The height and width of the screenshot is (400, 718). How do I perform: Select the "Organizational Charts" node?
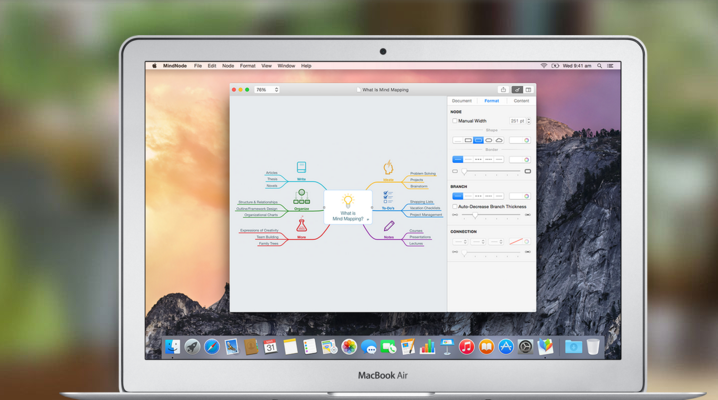(261, 215)
